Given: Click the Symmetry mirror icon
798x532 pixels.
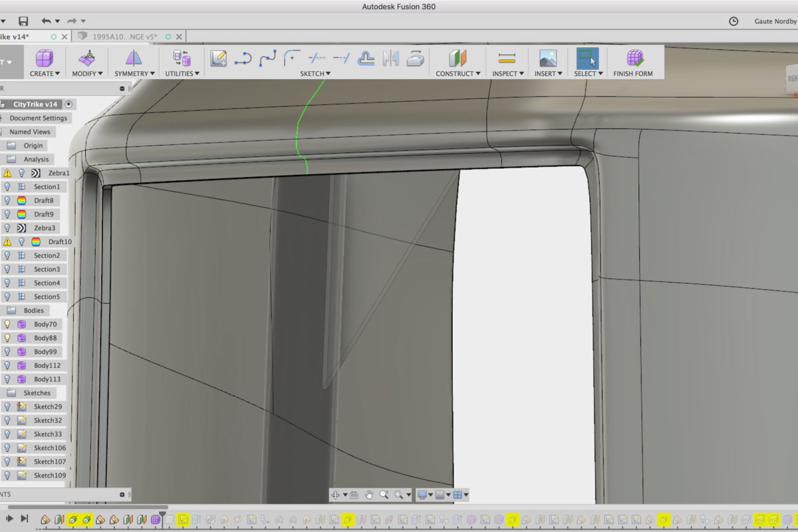Looking at the screenshot, I should pyautogui.click(x=134, y=58).
